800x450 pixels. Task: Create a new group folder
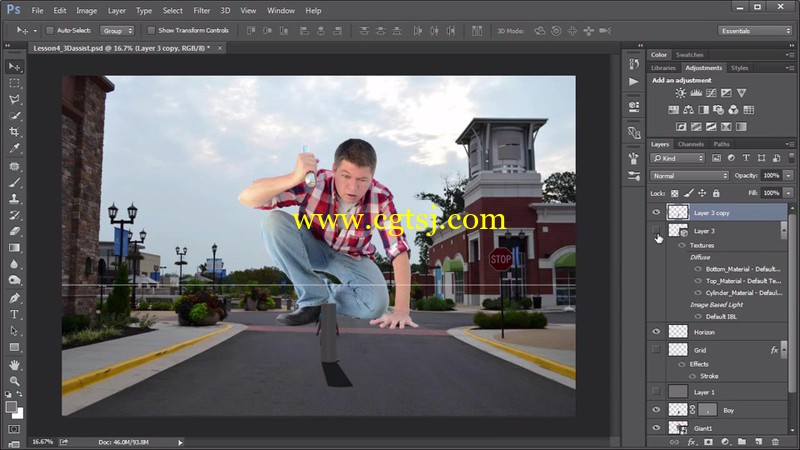[741, 442]
